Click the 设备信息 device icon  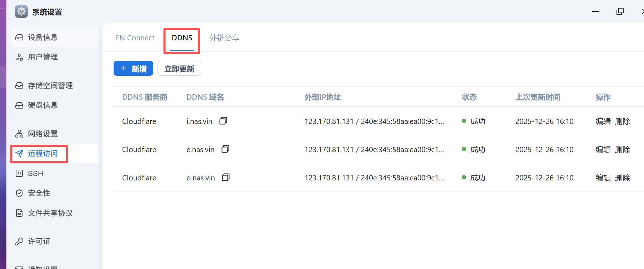19,38
